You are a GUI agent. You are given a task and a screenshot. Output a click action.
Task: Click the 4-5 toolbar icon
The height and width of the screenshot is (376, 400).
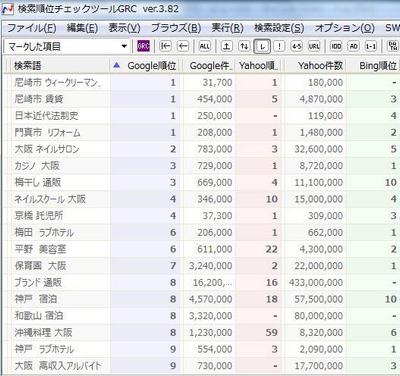click(297, 46)
